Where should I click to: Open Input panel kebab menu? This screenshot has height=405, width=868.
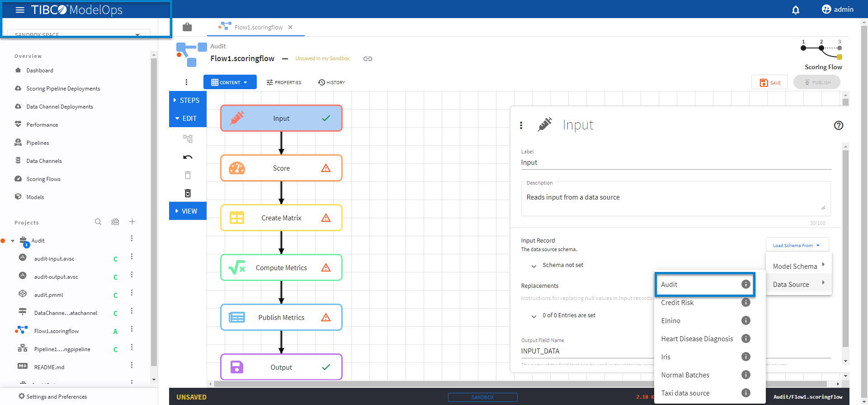(521, 125)
